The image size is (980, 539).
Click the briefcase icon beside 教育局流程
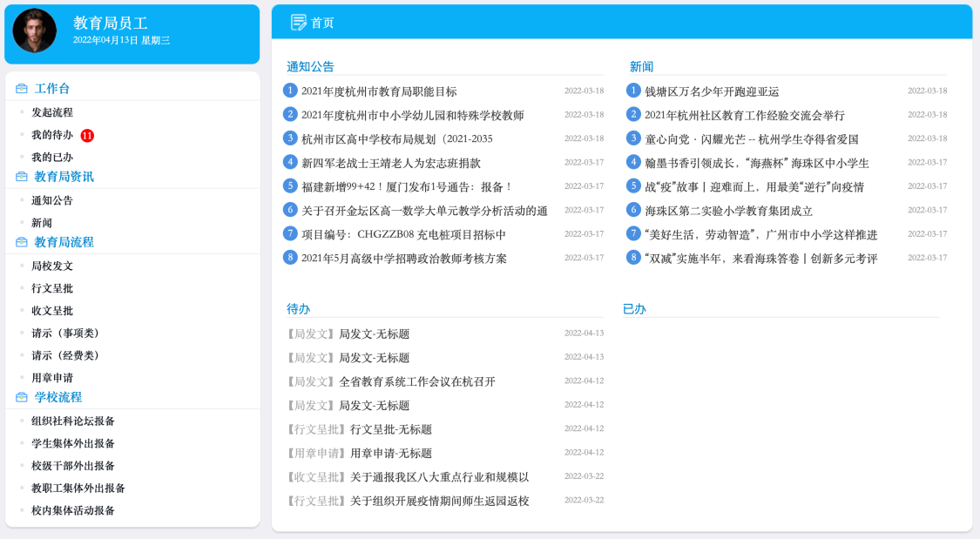point(22,243)
